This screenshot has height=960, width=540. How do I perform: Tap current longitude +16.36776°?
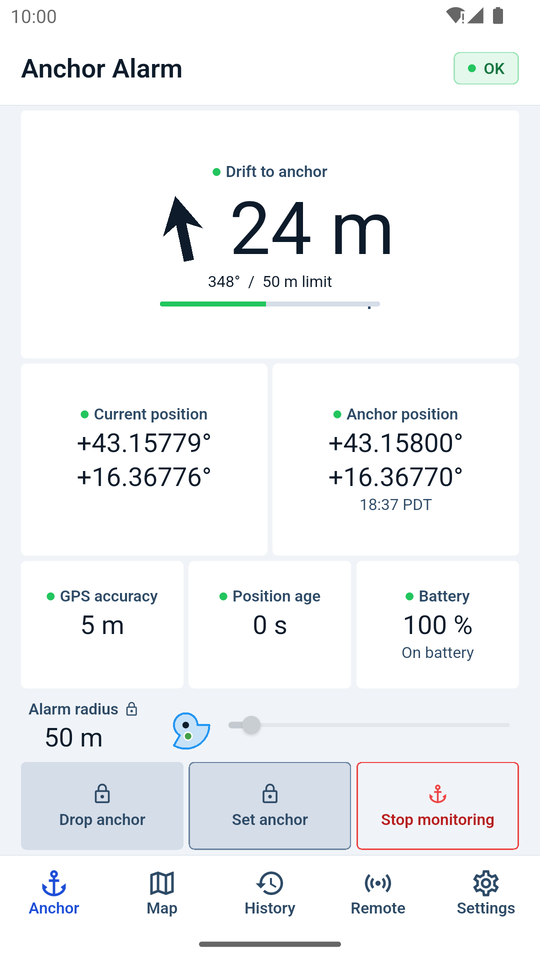(144, 476)
